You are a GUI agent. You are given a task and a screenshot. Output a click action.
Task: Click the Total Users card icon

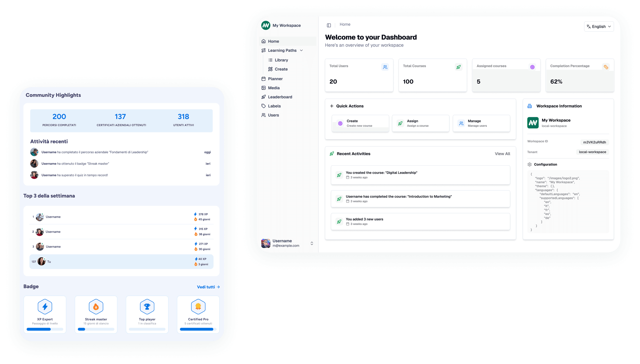point(385,67)
